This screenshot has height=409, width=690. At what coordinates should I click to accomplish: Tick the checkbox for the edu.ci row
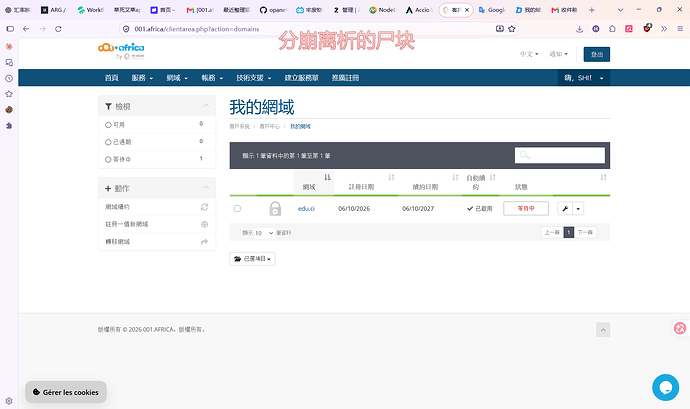click(x=237, y=209)
